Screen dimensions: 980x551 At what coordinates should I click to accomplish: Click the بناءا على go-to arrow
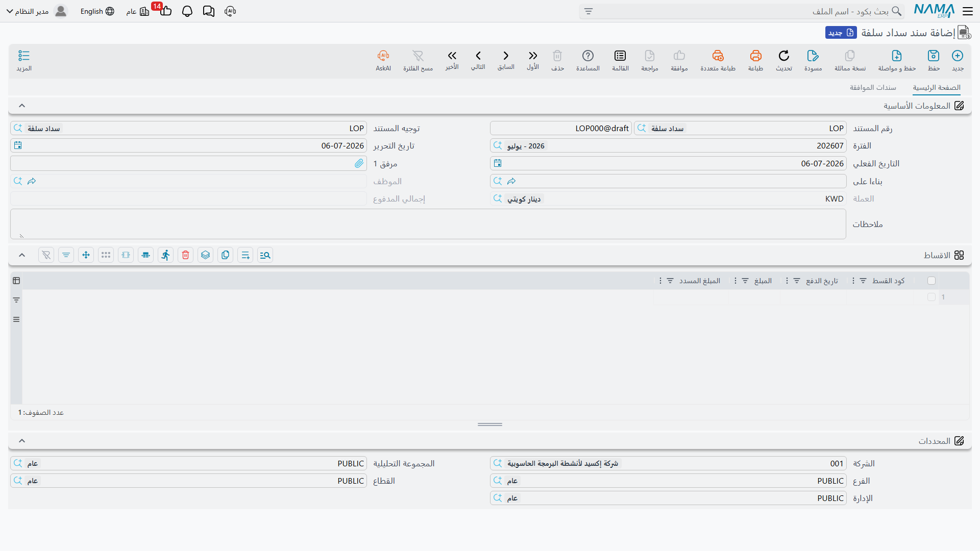(x=511, y=181)
